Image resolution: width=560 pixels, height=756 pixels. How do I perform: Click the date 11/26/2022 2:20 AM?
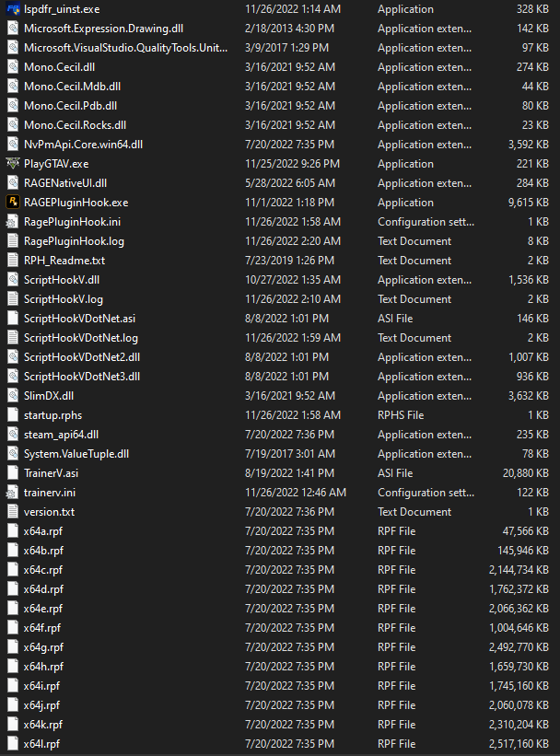click(293, 241)
